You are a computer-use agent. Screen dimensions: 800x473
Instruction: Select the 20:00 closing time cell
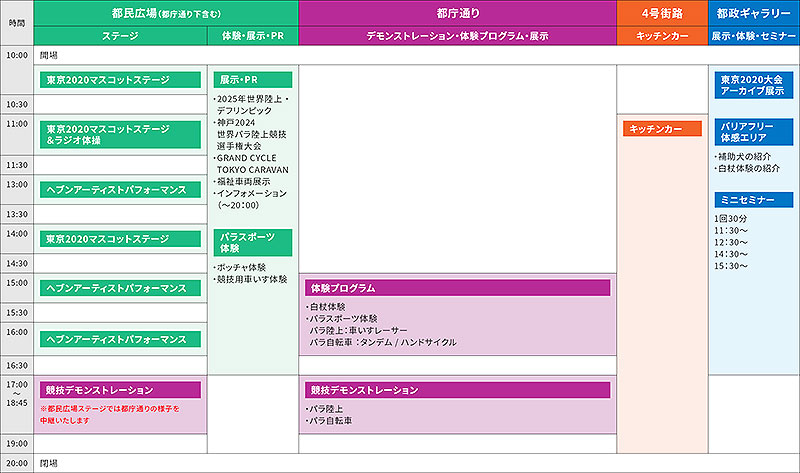pos(17,464)
